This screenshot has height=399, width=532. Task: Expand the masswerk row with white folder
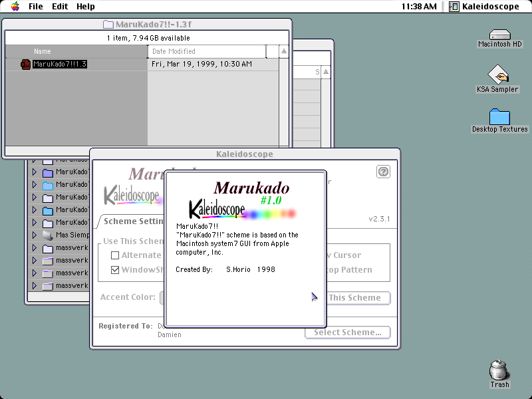point(35,248)
